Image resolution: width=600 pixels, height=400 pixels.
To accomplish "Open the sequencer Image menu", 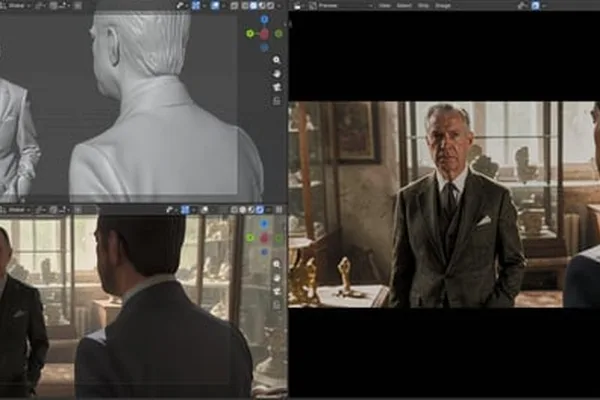I will [x=443, y=6].
